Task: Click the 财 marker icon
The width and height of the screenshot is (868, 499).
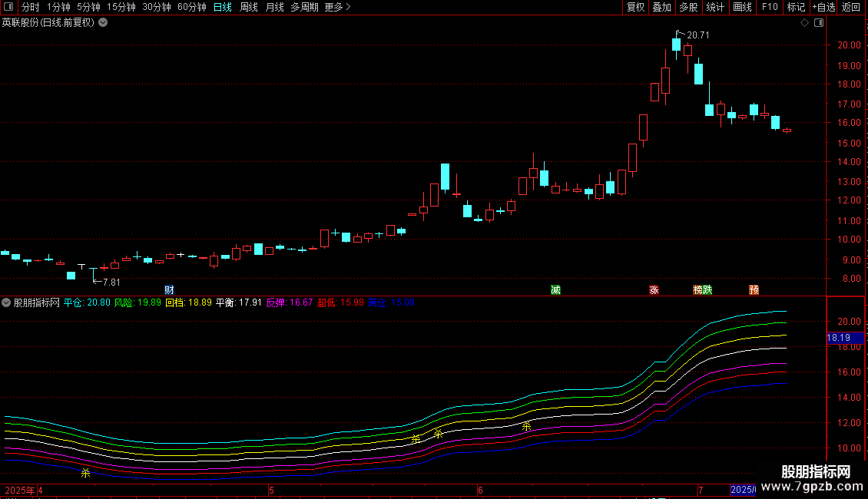Action: click(170, 290)
